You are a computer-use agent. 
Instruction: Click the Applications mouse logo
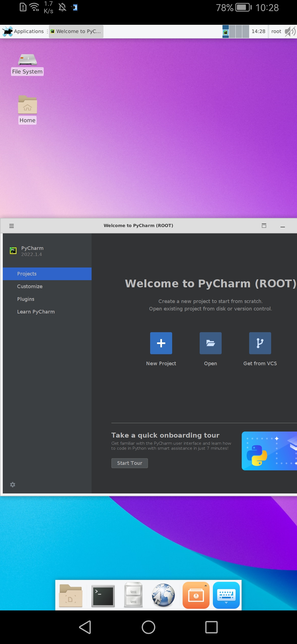[x=7, y=31]
